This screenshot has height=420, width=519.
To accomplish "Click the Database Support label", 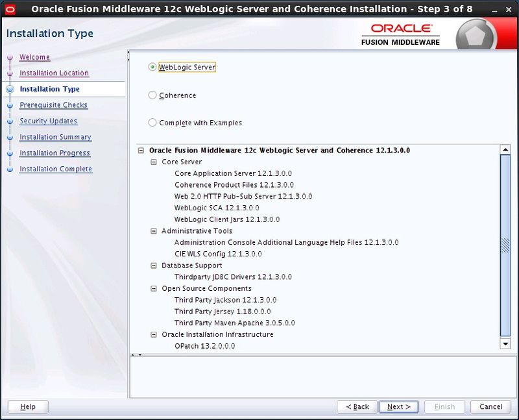I will [191, 266].
